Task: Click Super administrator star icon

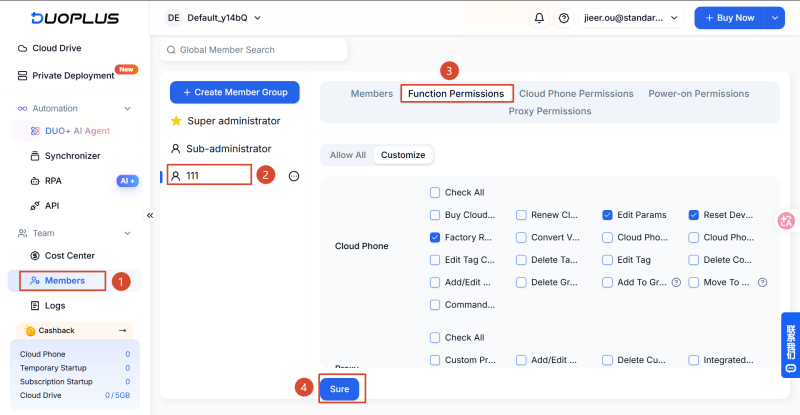Action: pos(176,121)
